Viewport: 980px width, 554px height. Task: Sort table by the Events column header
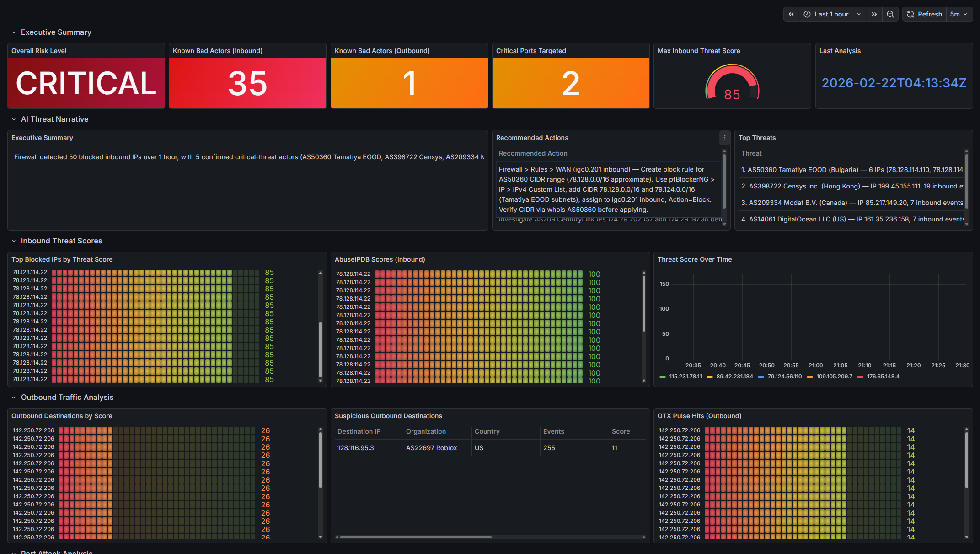coord(553,431)
